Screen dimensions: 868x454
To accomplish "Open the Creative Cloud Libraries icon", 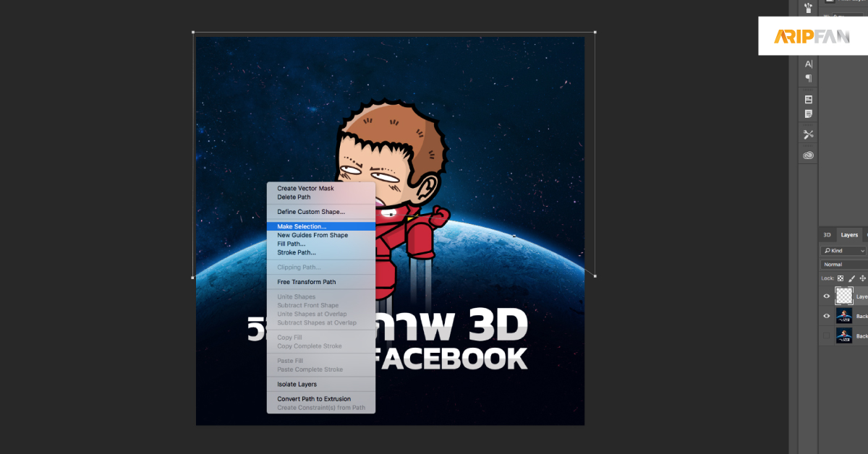I will coord(809,155).
